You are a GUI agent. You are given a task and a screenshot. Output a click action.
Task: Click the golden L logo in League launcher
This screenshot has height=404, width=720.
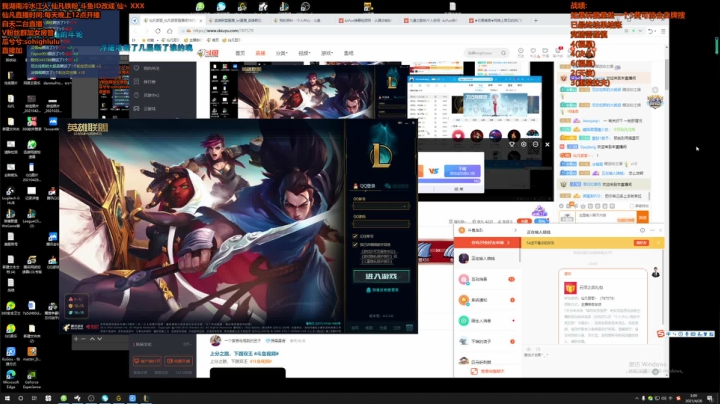[x=381, y=155]
